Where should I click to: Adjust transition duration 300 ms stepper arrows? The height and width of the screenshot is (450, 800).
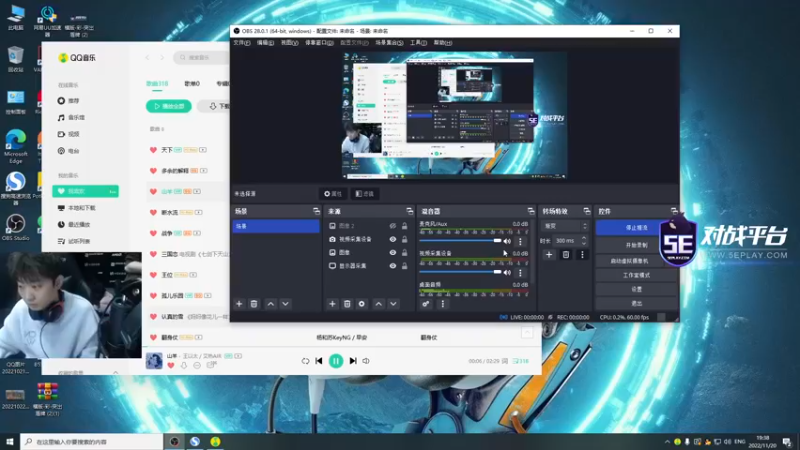(x=584, y=240)
